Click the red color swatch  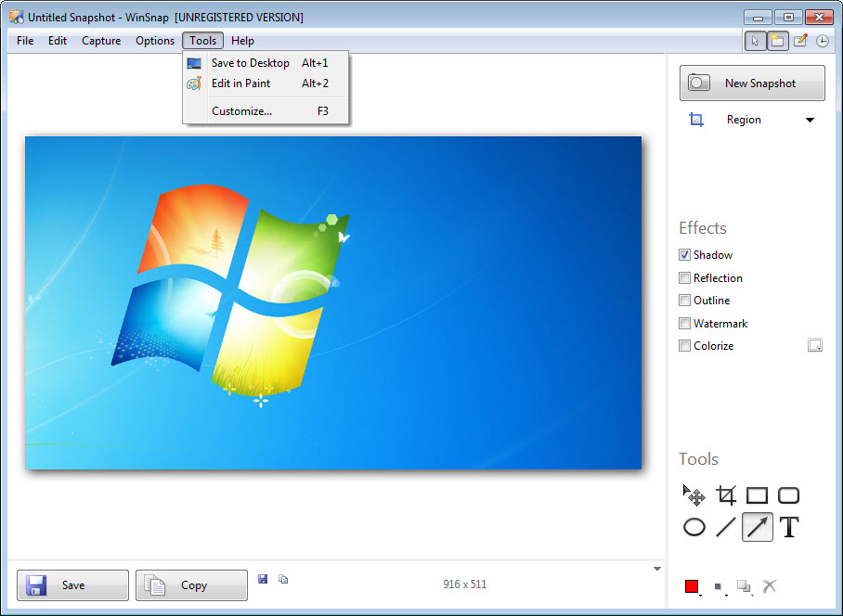(x=692, y=586)
